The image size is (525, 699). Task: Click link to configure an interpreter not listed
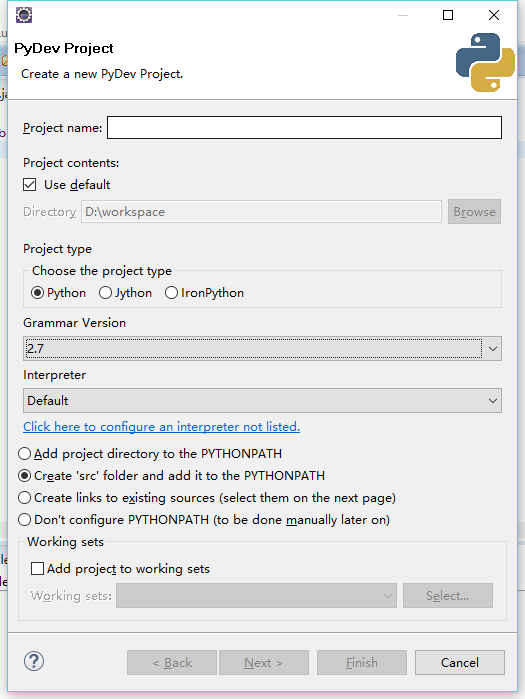[161, 427]
